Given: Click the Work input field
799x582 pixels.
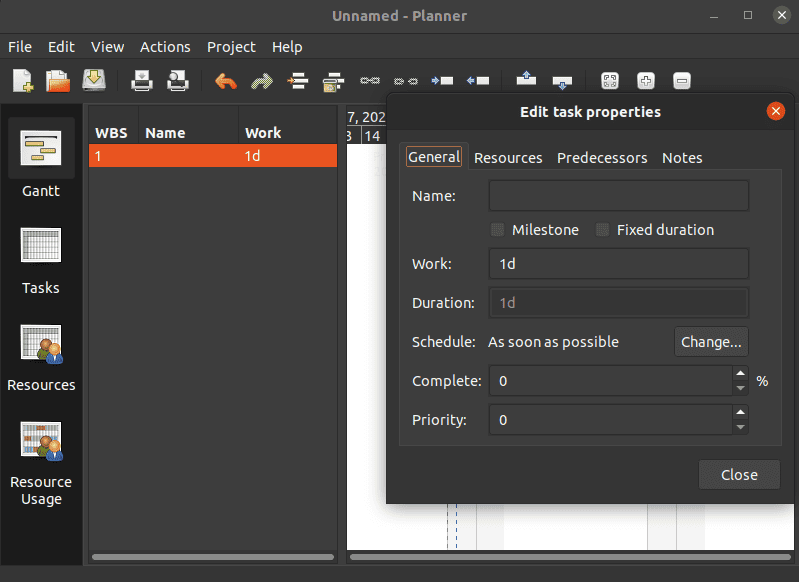Looking at the screenshot, I should [x=619, y=264].
